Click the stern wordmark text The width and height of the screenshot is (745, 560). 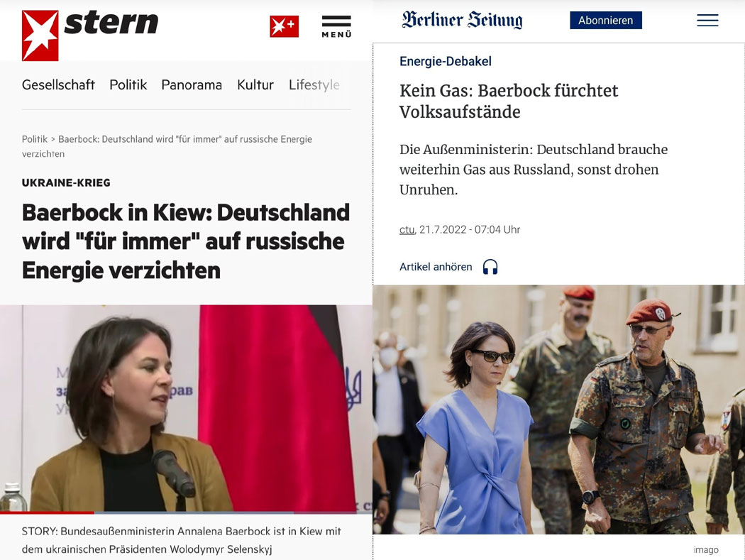(x=111, y=23)
